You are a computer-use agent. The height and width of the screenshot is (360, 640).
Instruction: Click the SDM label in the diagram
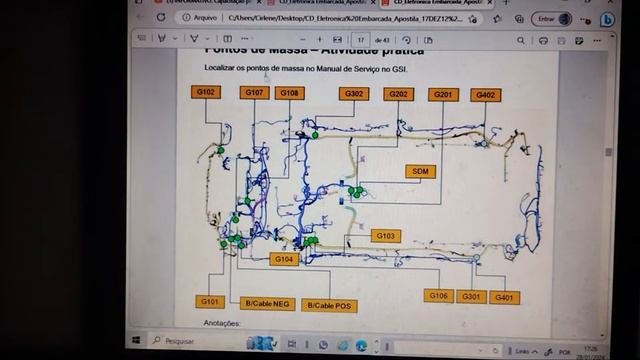click(420, 171)
